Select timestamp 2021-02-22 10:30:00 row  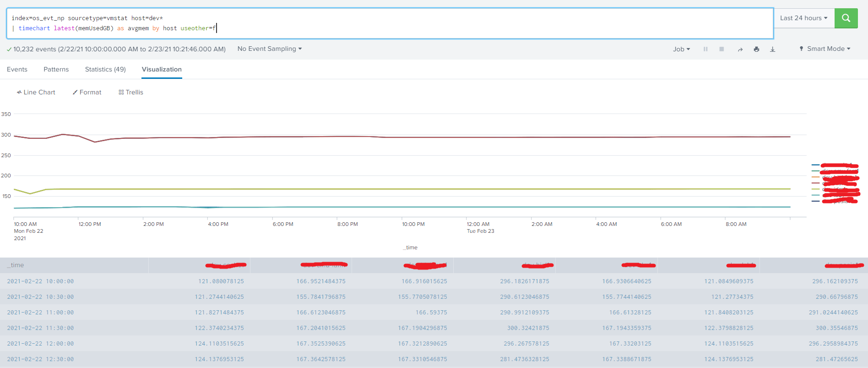pyautogui.click(x=40, y=297)
